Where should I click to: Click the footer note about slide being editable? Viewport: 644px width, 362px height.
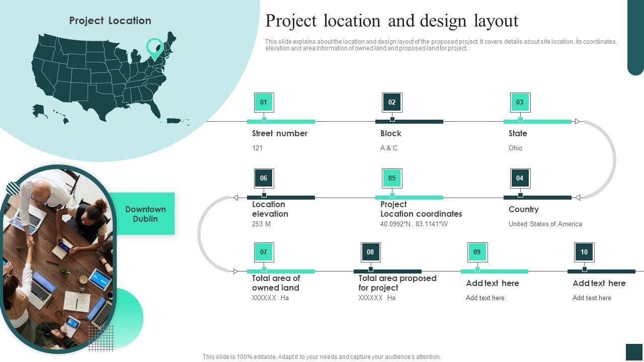click(322, 357)
